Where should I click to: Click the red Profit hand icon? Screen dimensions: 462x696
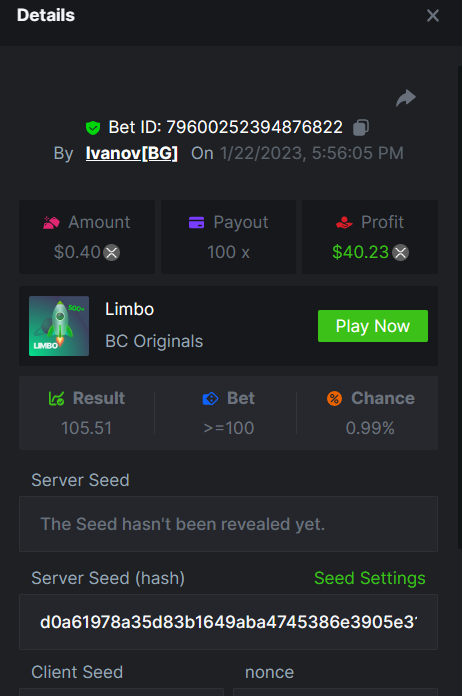[x=344, y=222]
